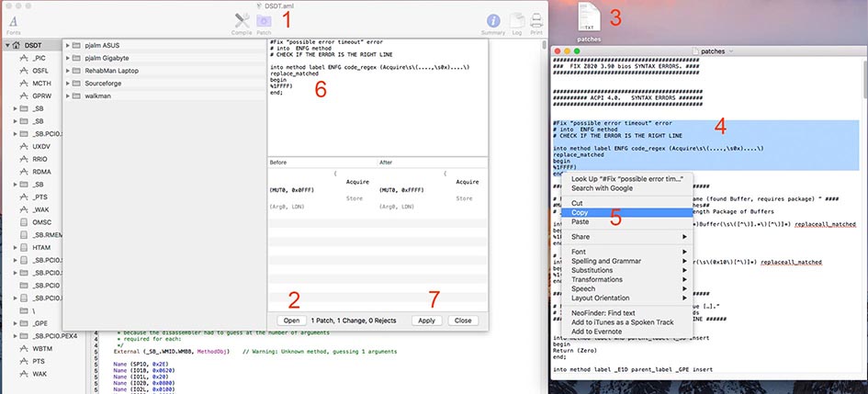Expand the Sourceforge patch source

point(68,84)
